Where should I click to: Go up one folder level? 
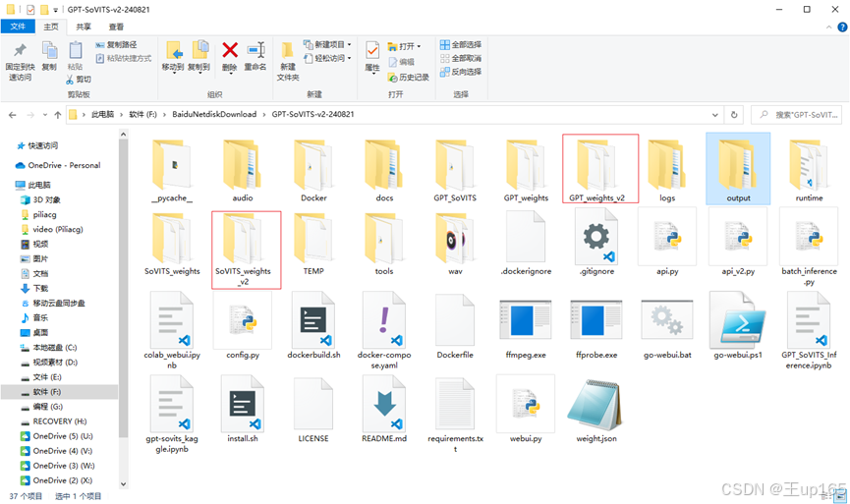57,115
